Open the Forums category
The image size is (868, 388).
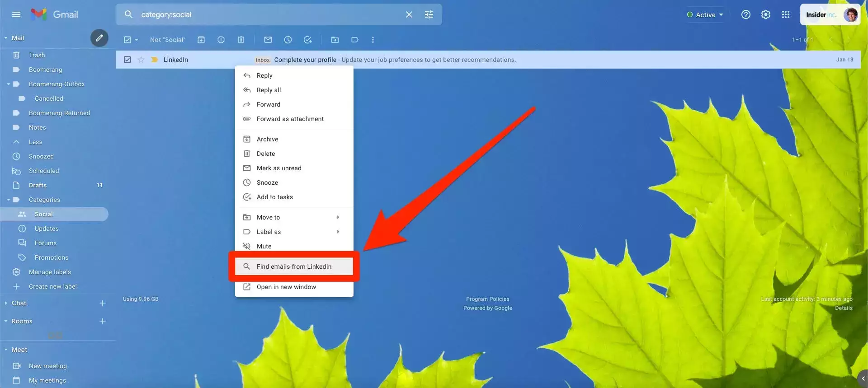tap(46, 243)
